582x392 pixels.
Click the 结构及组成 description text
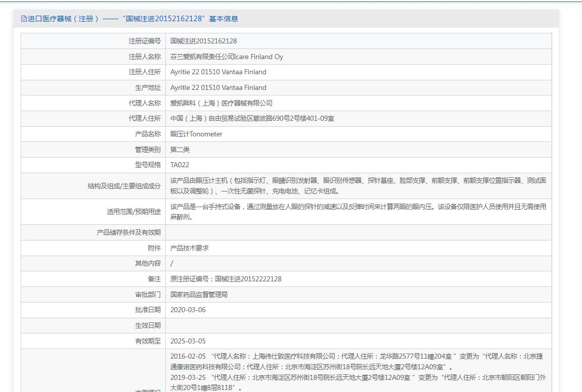pyautogui.click(x=357, y=185)
